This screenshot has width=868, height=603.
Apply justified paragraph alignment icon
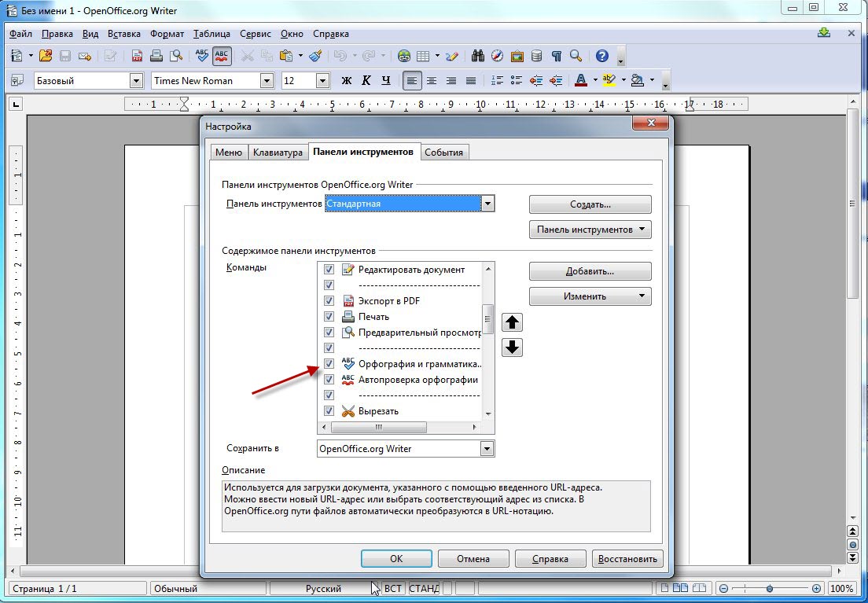471,81
